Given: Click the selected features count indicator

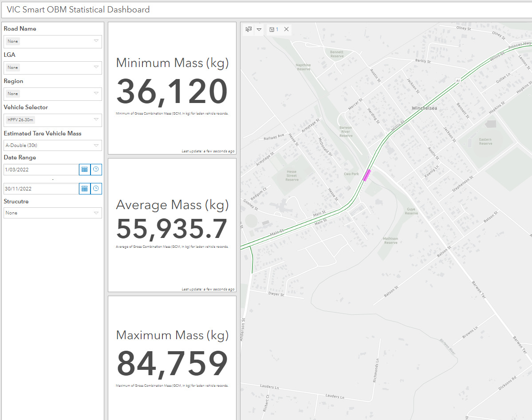Looking at the screenshot, I should 274,29.
